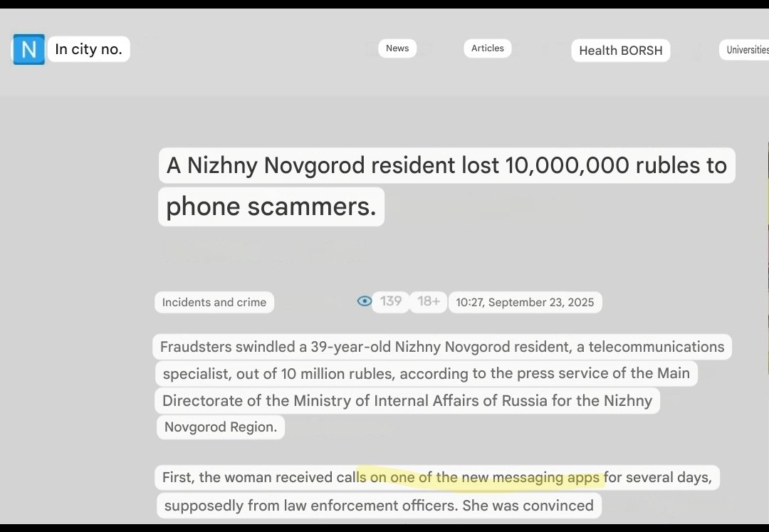The image size is (769, 532).
Task: Click the paragraph line starting "Fraudsters swindled"
Action: tap(442, 347)
